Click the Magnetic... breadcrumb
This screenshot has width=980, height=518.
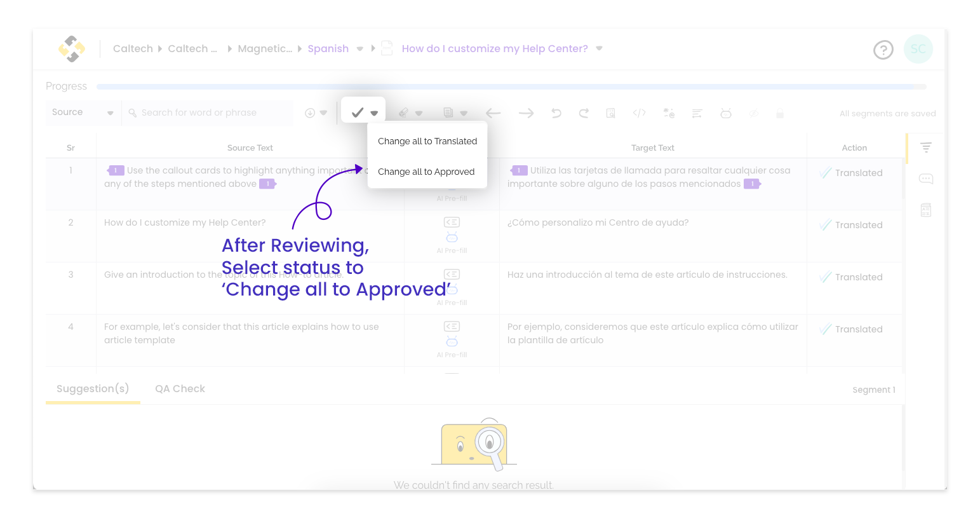[265, 49]
